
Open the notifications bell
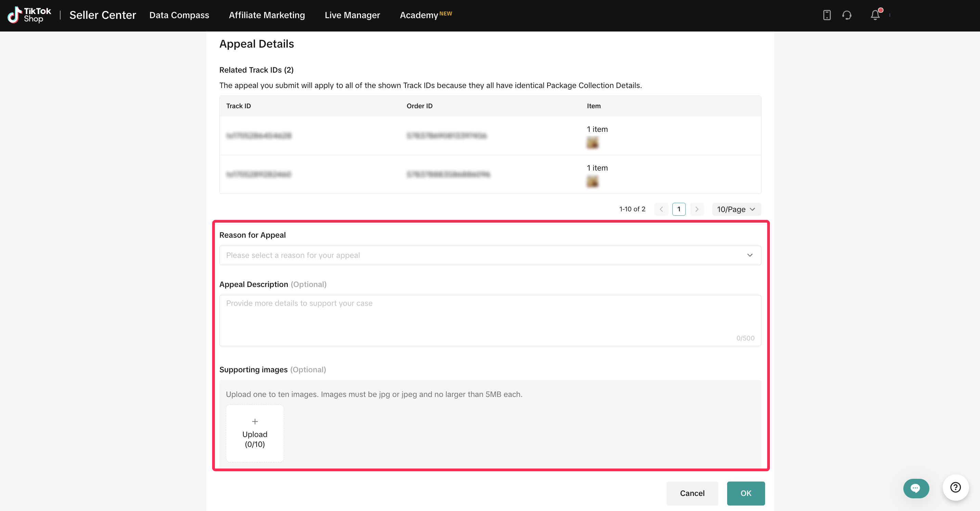875,15
